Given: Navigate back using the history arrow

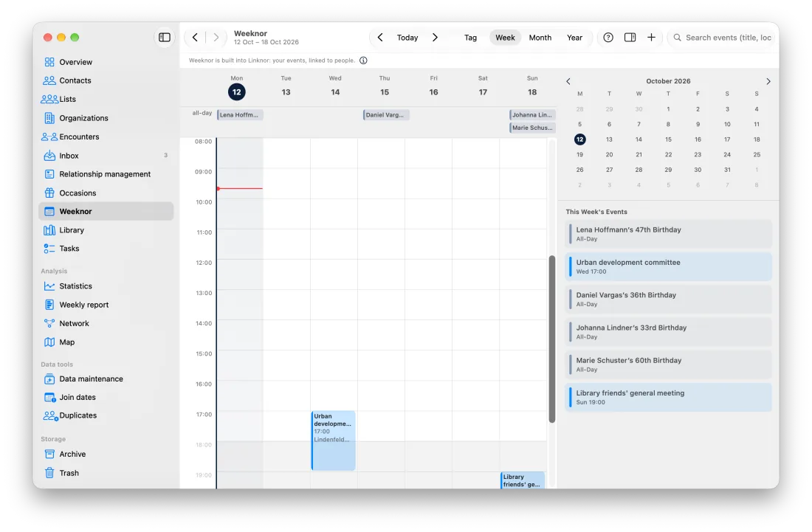Looking at the screenshot, I should click(x=195, y=37).
